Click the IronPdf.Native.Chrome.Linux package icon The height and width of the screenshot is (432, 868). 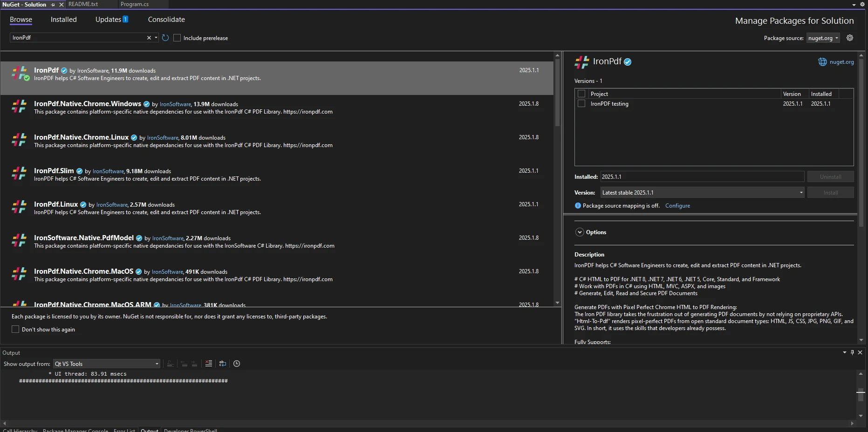[x=19, y=140]
